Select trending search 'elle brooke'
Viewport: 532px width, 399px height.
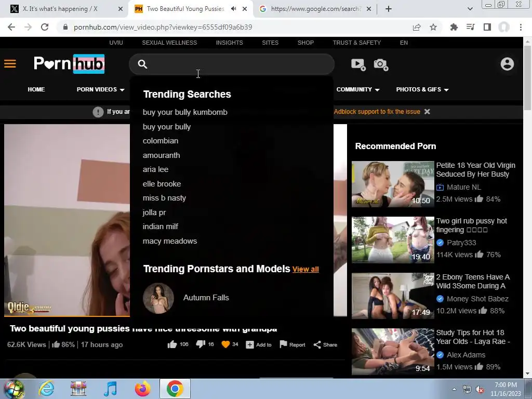click(x=162, y=184)
